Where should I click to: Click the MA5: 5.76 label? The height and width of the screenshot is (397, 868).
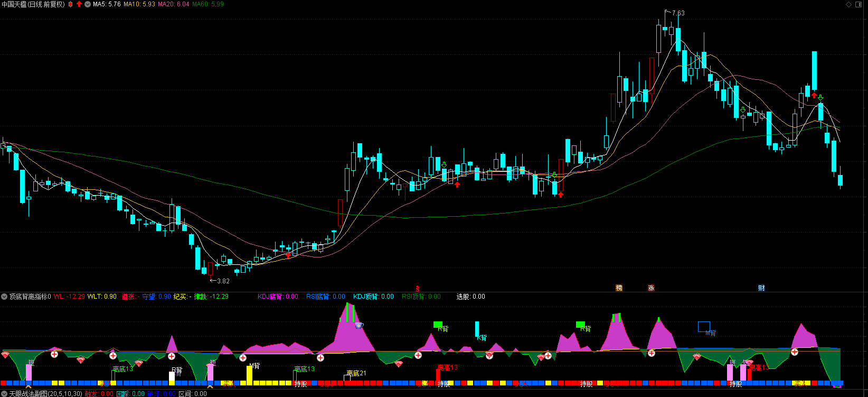tap(107, 4)
